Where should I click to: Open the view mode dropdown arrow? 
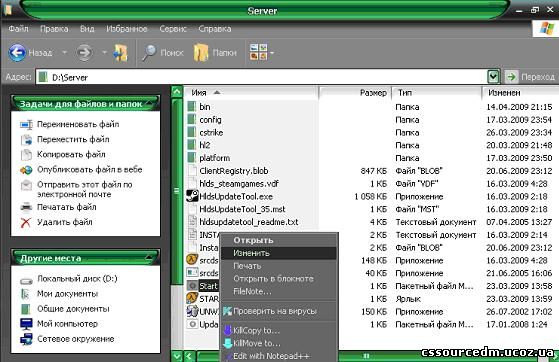[x=272, y=53]
